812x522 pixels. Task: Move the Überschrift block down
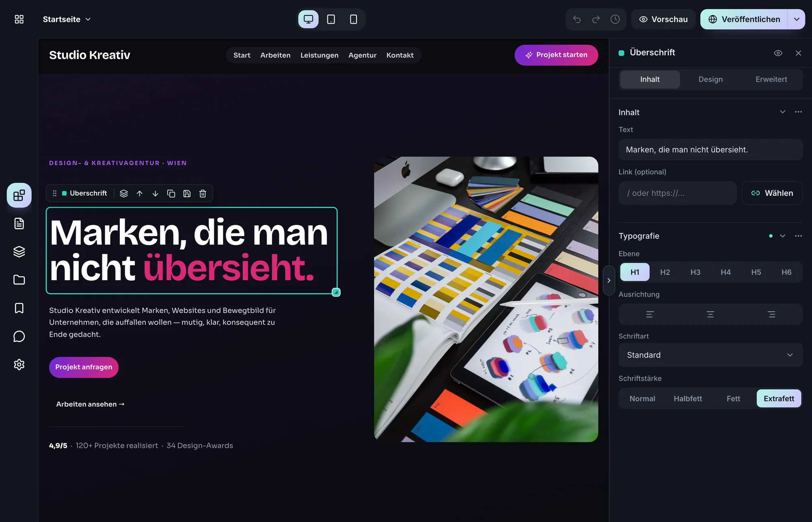(x=155, y=193)
